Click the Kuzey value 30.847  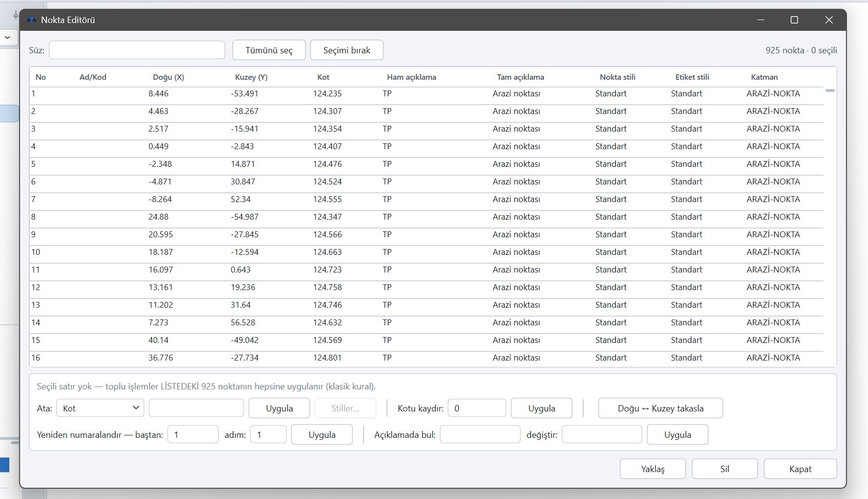pos(243,181)
